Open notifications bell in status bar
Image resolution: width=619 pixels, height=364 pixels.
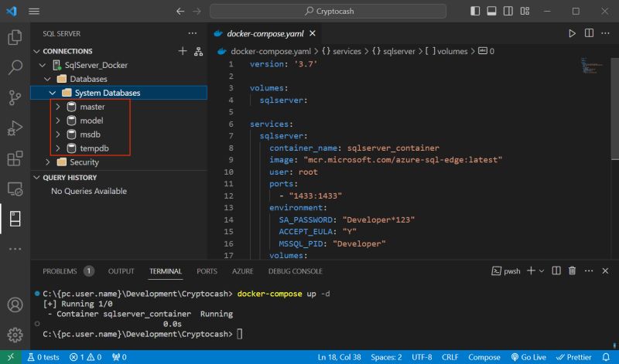[x=607, y=357]
